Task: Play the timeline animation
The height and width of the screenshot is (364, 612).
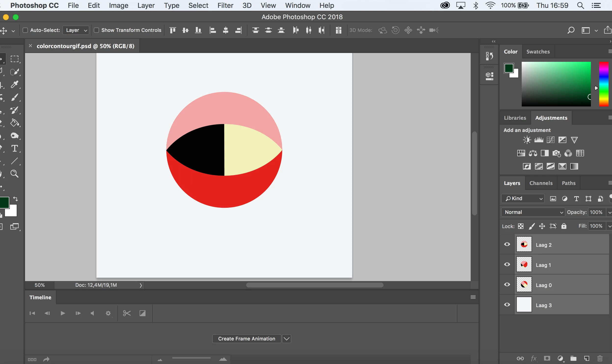Action: (x=63, y=313)
